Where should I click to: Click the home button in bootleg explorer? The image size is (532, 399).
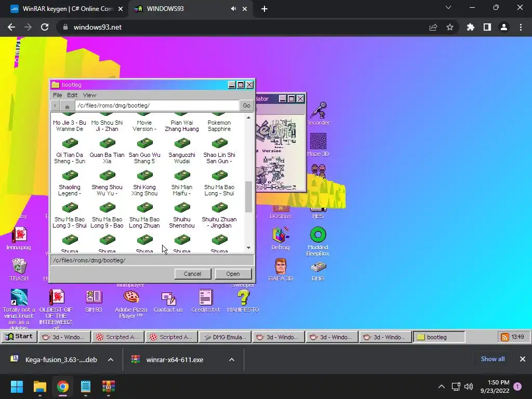67,106
